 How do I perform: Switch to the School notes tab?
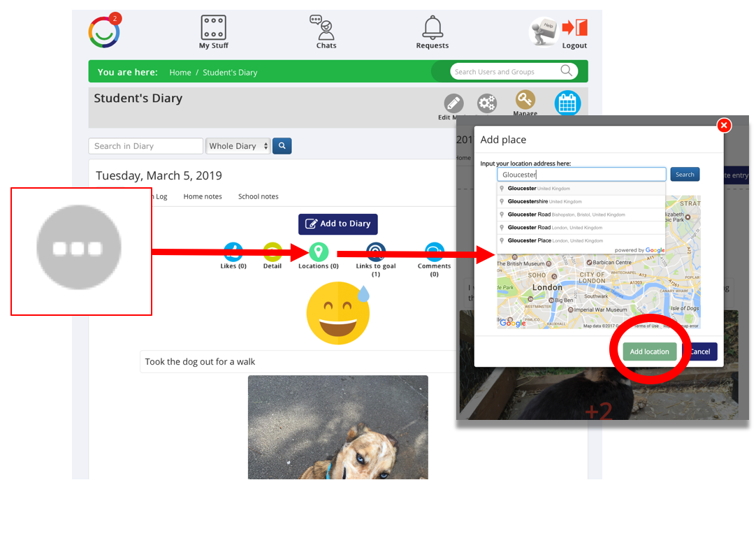click(259, 196)
